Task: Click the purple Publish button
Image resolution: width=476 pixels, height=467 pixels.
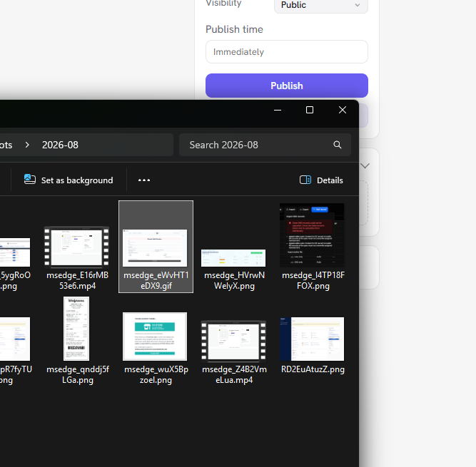Action: pos(287,86)
